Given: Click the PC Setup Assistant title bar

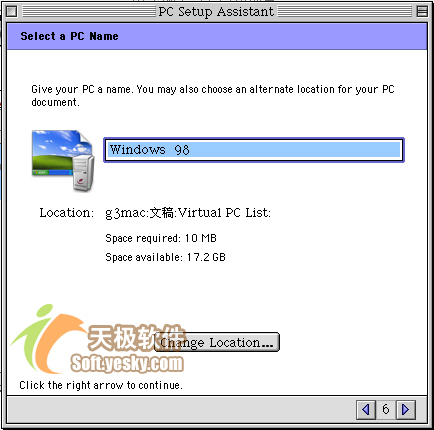Looking at the screenshot, I should (216, 12).
